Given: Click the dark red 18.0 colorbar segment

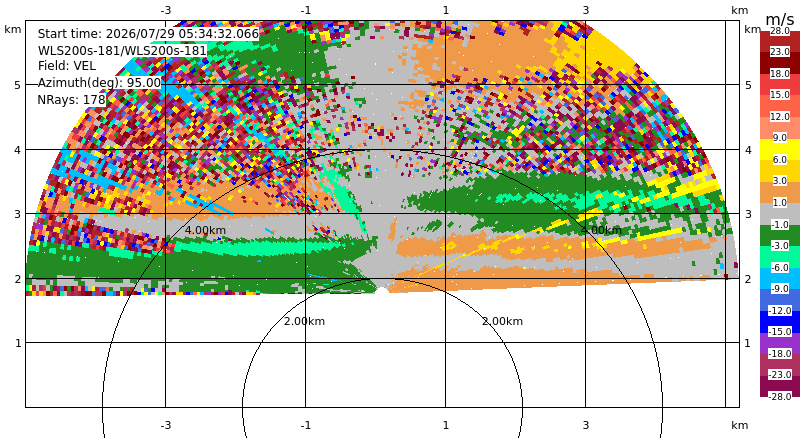Looking at the screenshot, I should [780, 63].
